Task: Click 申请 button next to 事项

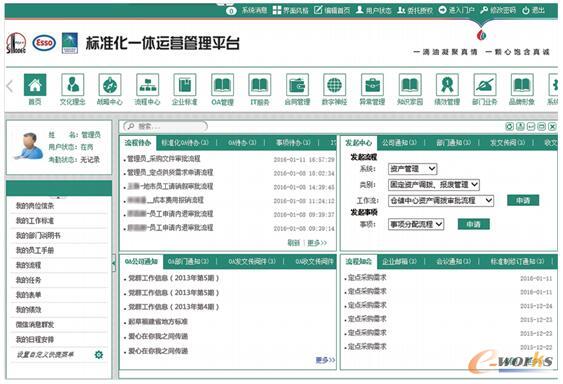Action: (x=474, y=224)
